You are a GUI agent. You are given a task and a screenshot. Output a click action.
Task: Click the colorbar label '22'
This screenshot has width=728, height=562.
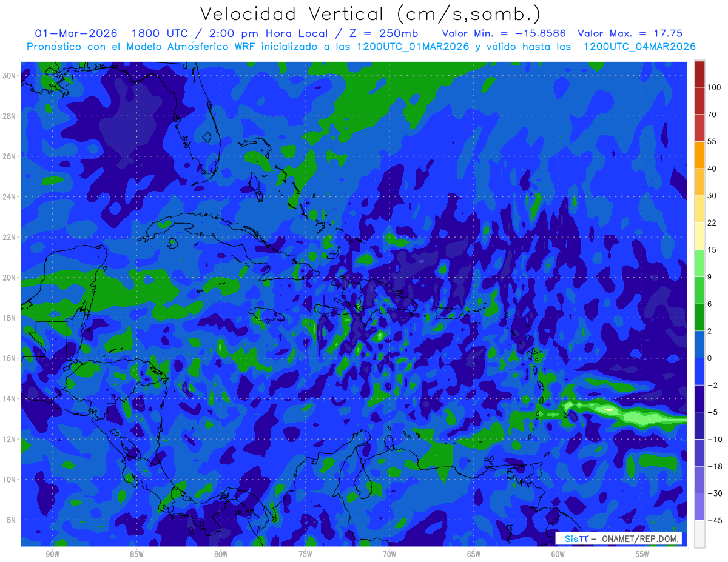pyautogui.click(x=713, y=222)
